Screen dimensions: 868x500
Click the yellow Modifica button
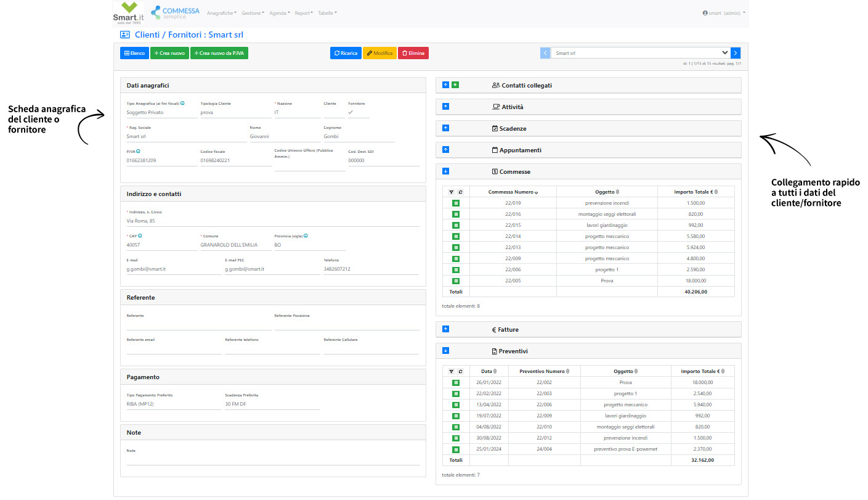379,53
